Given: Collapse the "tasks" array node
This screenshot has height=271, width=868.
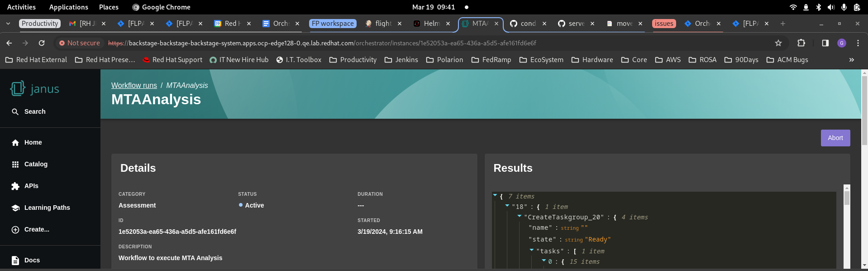Looking at the screenshot, I should click(x=532, y=250).
